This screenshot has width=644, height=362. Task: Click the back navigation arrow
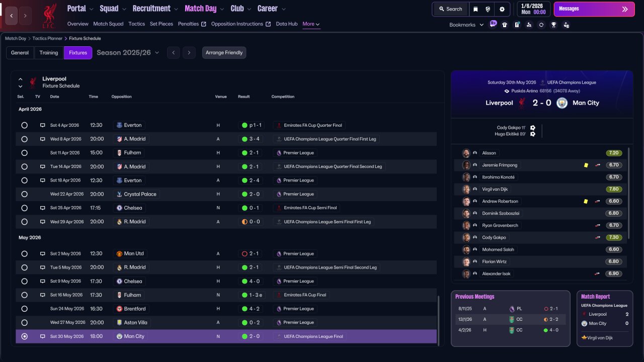pyautogui.click(x=12, y=16)
